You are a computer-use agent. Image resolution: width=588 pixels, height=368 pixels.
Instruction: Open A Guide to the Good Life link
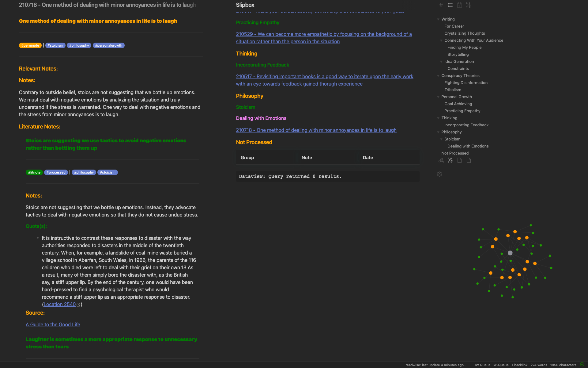click(x=53, y=324)
